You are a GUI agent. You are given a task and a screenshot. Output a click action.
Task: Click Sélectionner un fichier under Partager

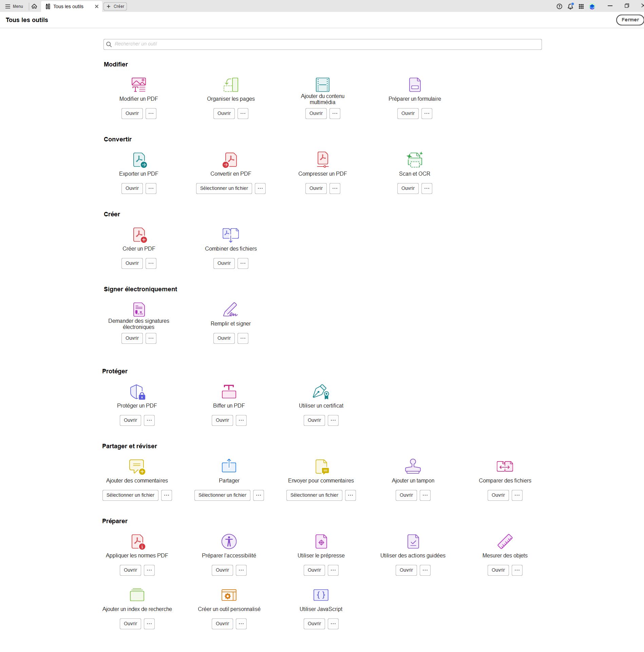(222, 495)
